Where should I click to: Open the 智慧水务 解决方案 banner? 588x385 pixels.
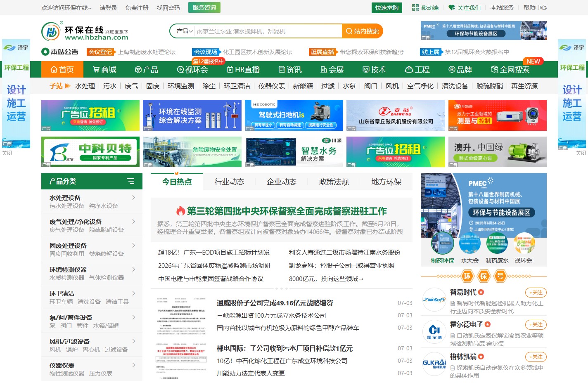[x=294, y=152]
